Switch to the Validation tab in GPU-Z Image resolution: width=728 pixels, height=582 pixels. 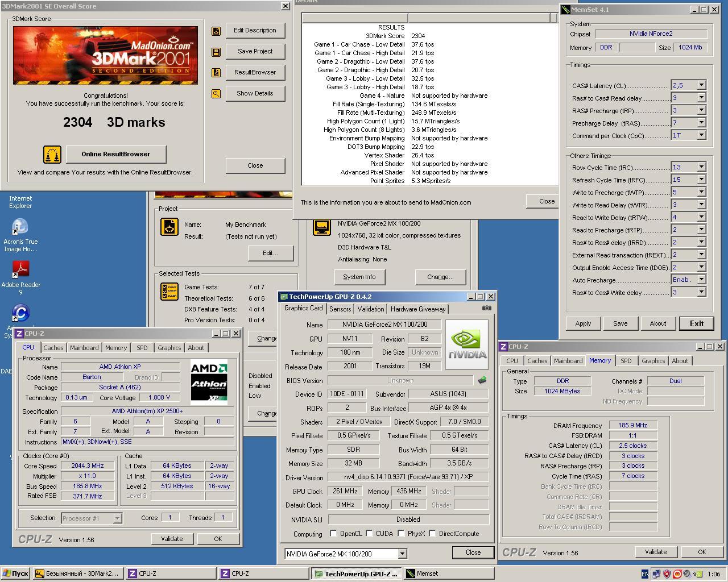[x=371, y=309]
